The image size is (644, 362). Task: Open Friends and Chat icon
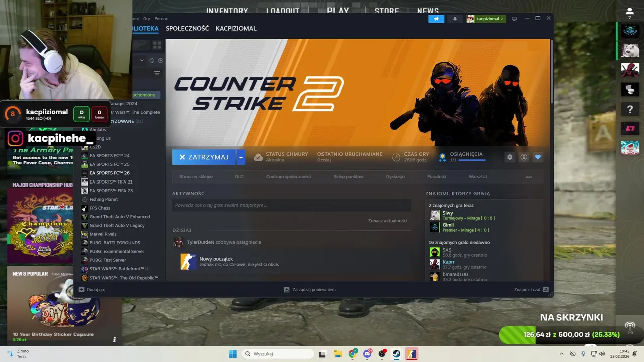click(x=546, y=290)
